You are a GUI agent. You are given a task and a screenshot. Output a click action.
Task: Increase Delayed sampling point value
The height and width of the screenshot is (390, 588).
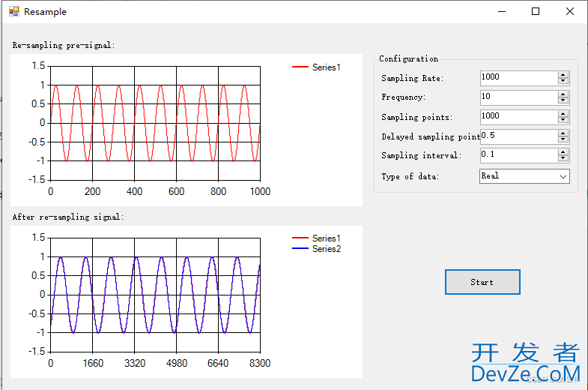[563, 133]
